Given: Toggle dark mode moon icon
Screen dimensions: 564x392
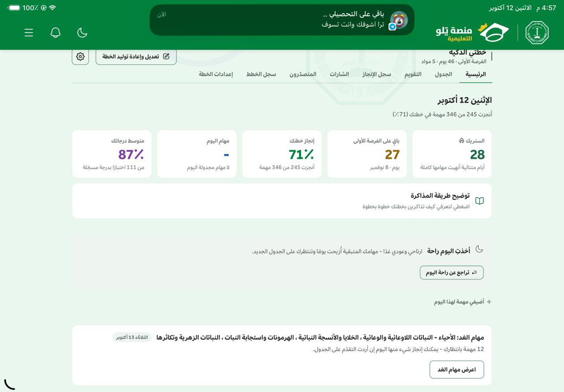Looking at the screenshot, I should coord(82,33).
